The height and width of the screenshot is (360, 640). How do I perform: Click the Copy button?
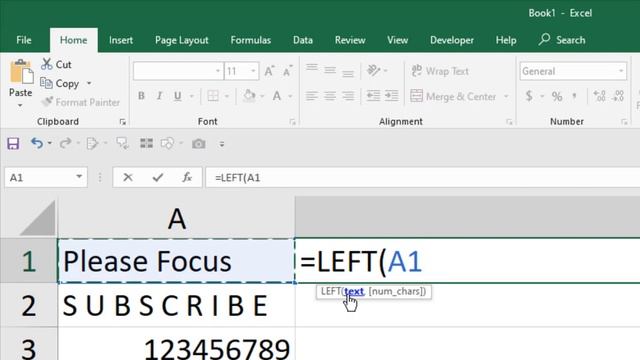(x=60, y=83)
